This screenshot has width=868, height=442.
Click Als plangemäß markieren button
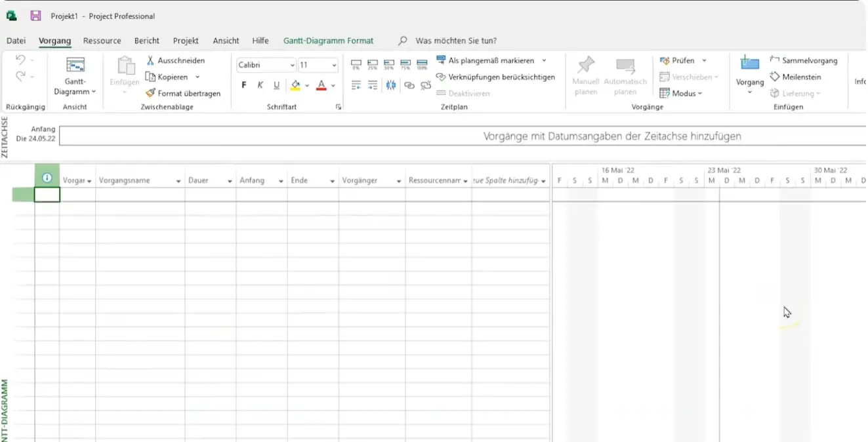(485, 60)
